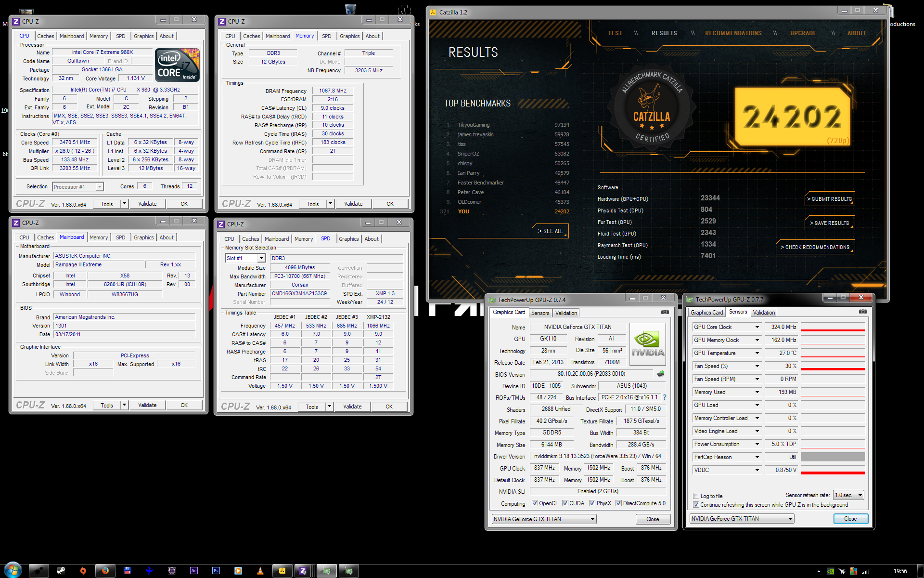Click the blue bird icon in the taskbar
Viewport: 924px width, 578px height.
coord(150,571)
